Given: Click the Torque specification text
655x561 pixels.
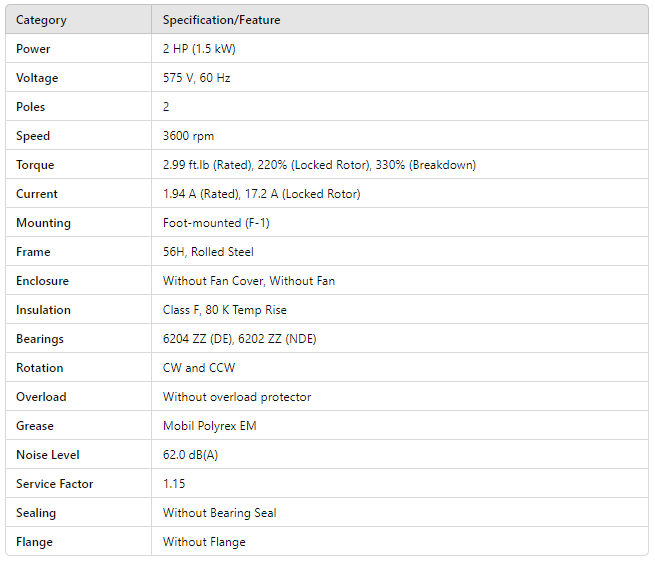Looking at the screenshot, I should (x=319, y=165).
